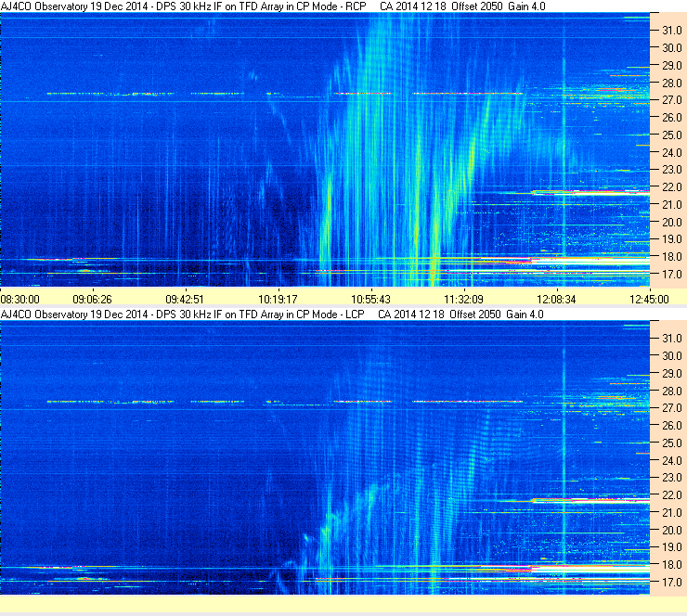Click 'Offset 2050' in the LCP header
687x616 pixels.
[x=476, y=314]
